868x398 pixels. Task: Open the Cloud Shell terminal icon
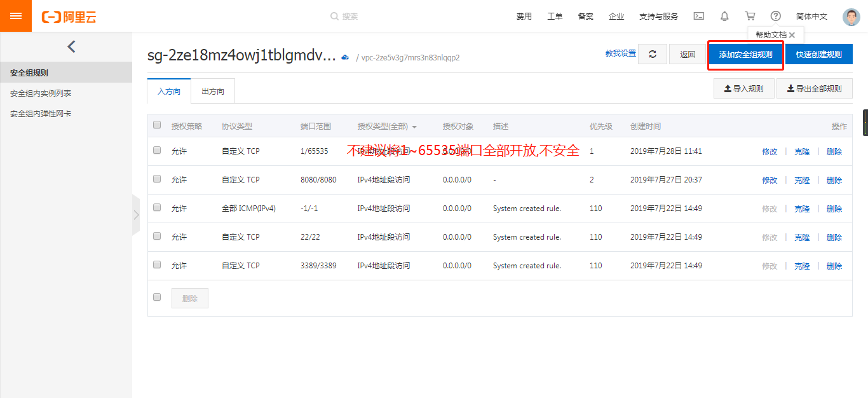pyautogui.click(x=698, y=17)
